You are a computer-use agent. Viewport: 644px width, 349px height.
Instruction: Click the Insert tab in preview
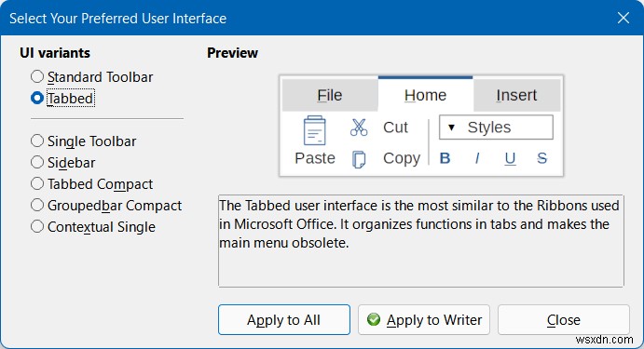516,95
